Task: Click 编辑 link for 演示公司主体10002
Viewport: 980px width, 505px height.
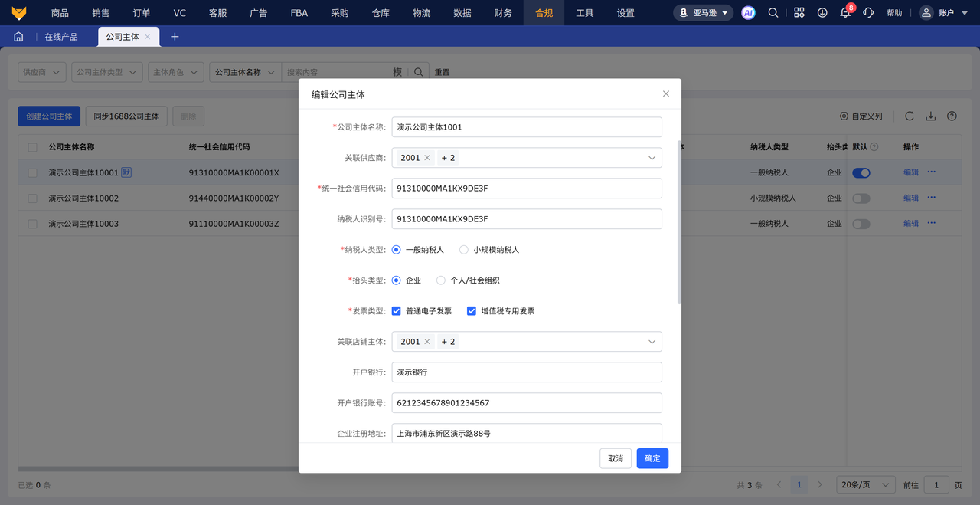Action: click(x=911, y=198)
